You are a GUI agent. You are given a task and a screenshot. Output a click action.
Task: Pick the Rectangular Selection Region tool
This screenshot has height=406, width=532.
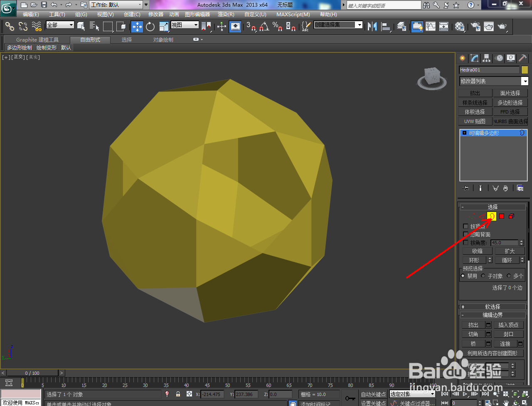click(108, 27)
